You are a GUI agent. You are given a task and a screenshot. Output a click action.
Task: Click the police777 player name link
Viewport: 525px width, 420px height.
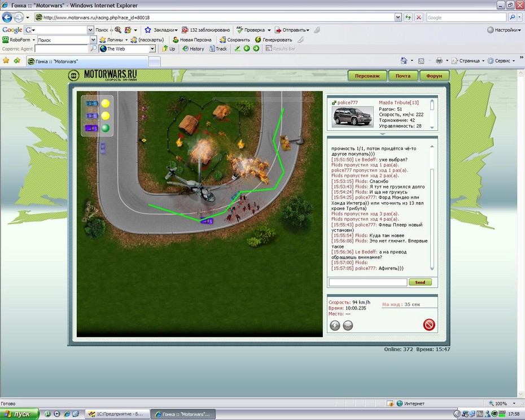click(x=347, y=103)
